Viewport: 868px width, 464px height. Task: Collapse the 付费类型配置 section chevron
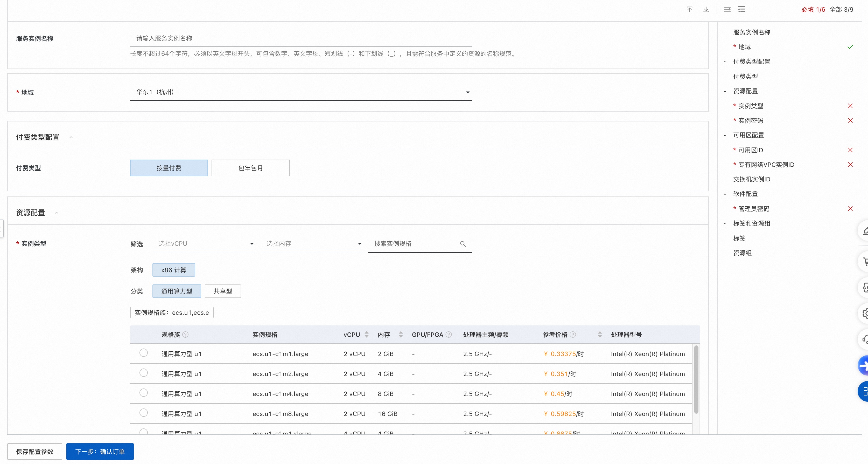[71, 137]
